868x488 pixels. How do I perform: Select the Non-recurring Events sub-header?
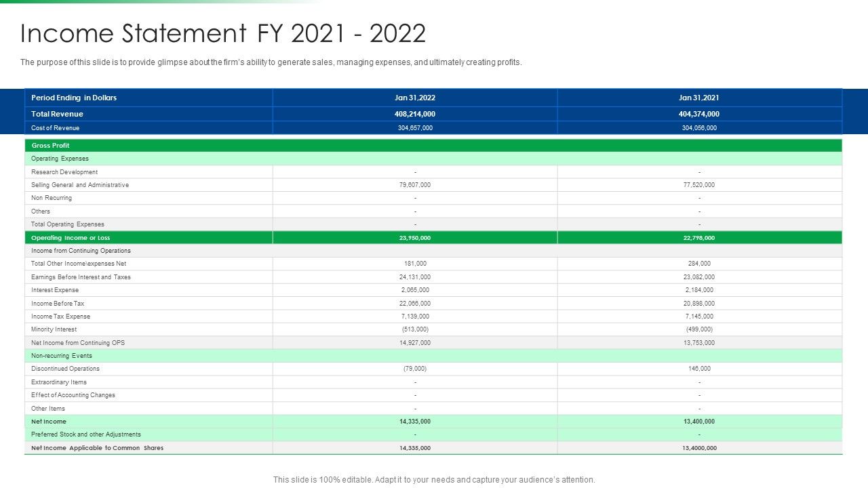[433, 356]
